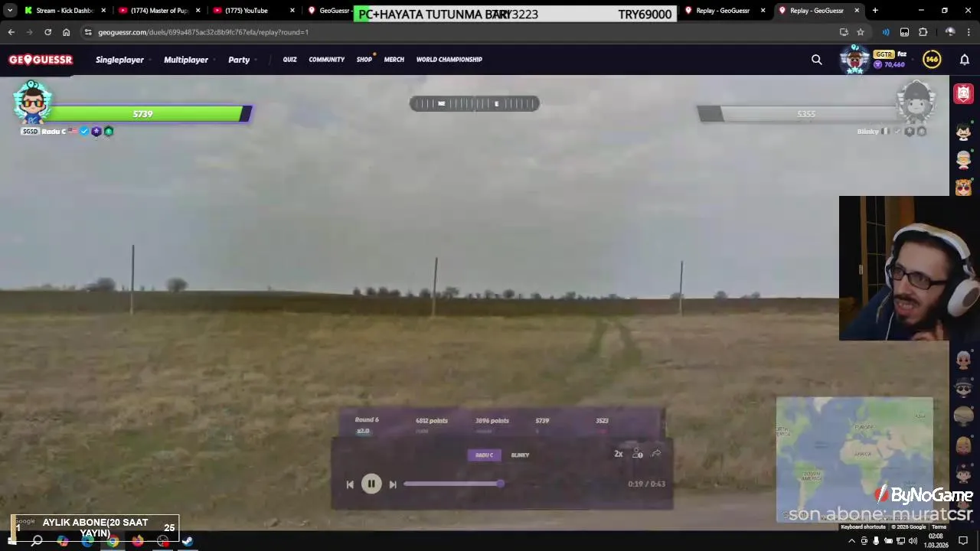
Task: Bookmark this page with star
Action: [861, 32]
